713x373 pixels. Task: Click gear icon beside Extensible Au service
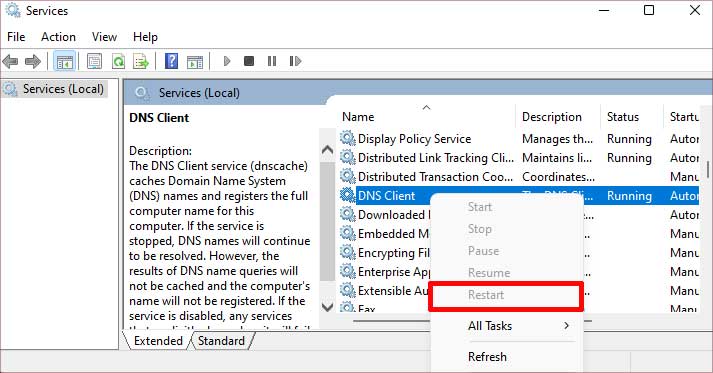(x=347, y=290)
